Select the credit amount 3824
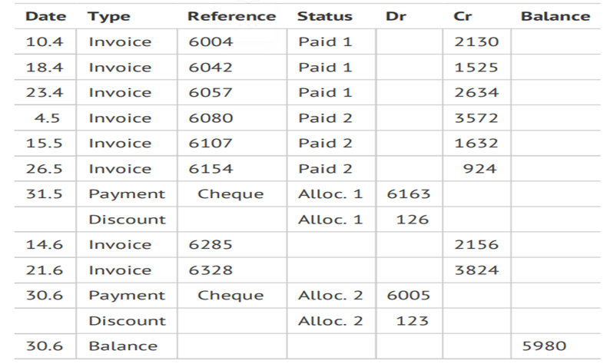 pyautogui.click(x=476, y=270)
